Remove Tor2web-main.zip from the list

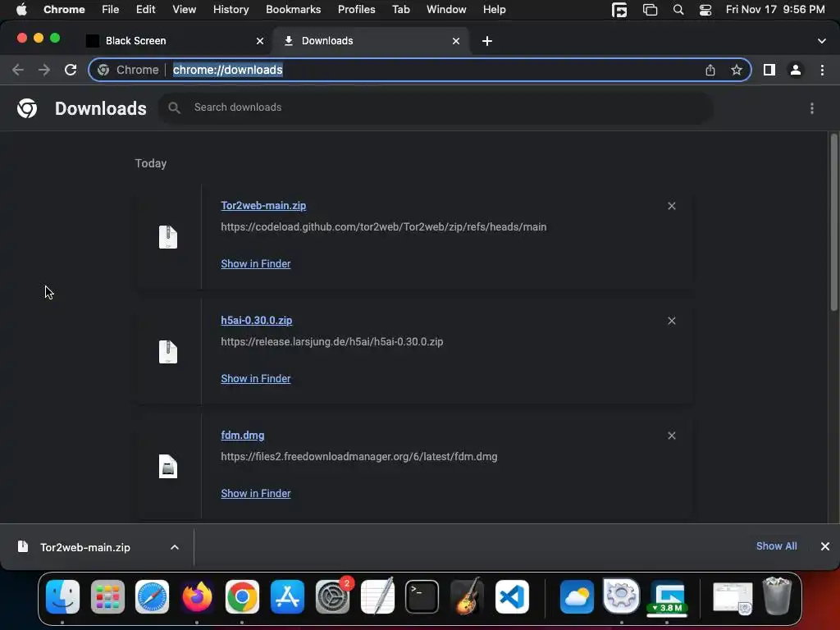tap(672, 206)
